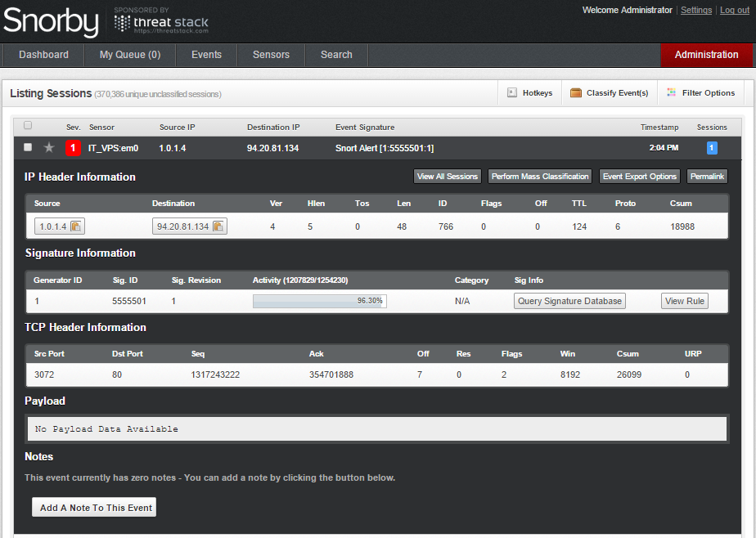Click the Dst Port value 80
Screen dimensions: 756x538
click(117, 374)
